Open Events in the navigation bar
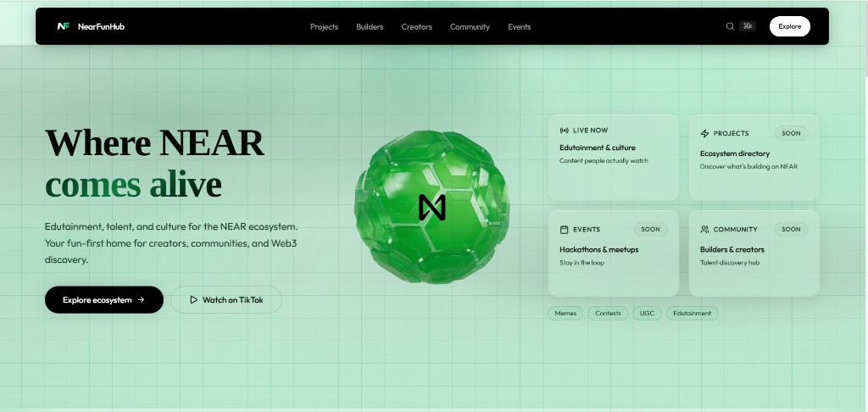The height and width of the screenshot is (412, 868). click(x=520, y=26)
